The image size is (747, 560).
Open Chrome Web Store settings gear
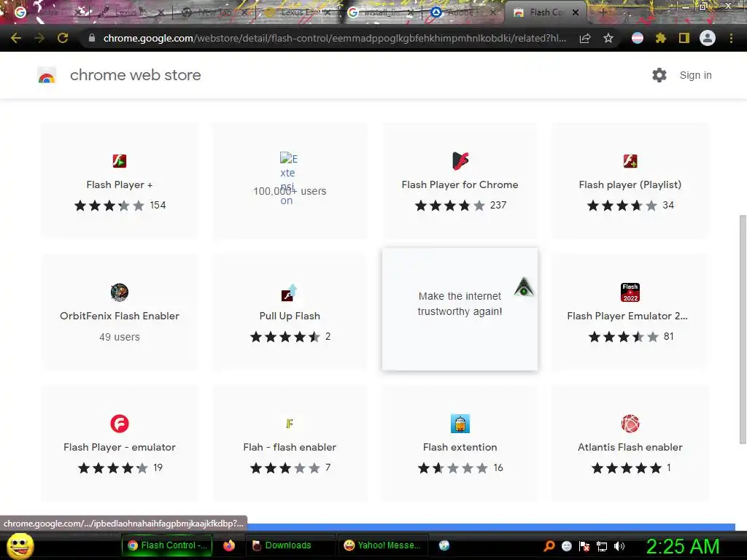pyautogui.click(x=659, y=75)
